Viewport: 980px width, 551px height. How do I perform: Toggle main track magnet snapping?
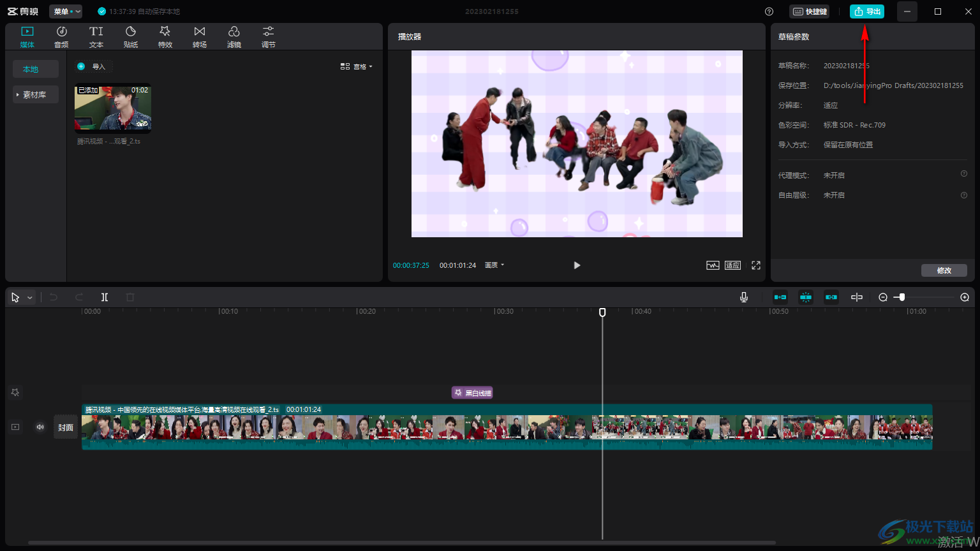point(780,297)
